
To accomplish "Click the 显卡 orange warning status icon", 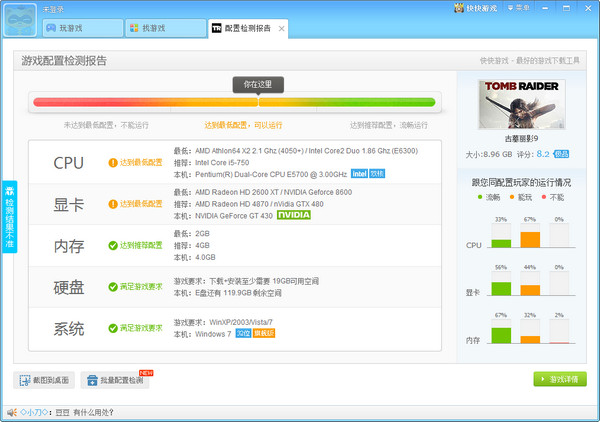I will point(113,204).
